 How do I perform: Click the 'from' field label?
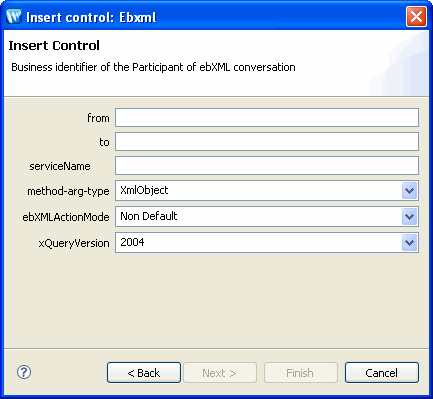(98, 118)
